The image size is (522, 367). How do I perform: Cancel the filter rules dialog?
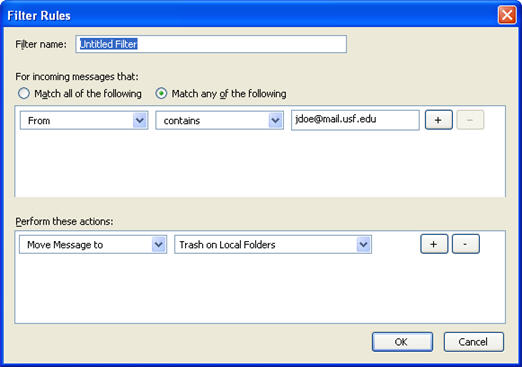pos(473,342)
